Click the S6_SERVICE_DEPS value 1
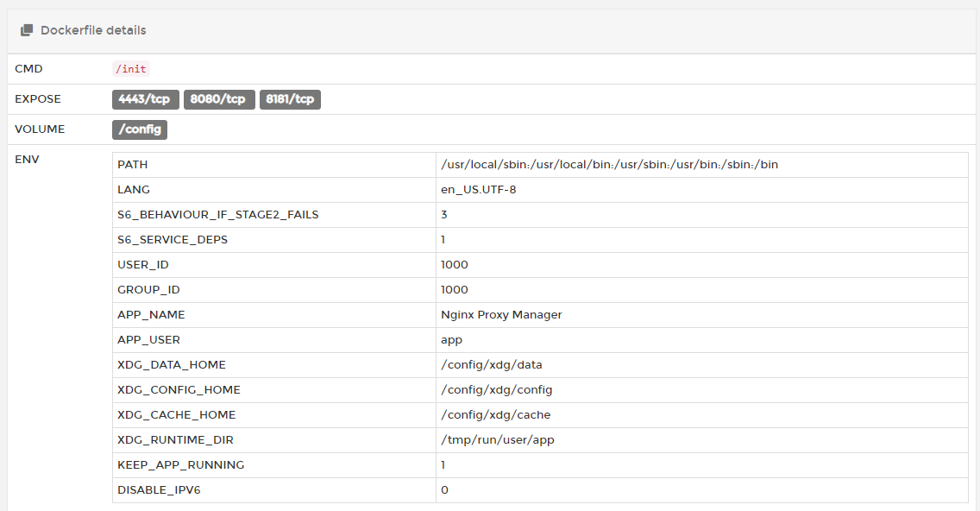The image size is (980, 511). point(443,240)
